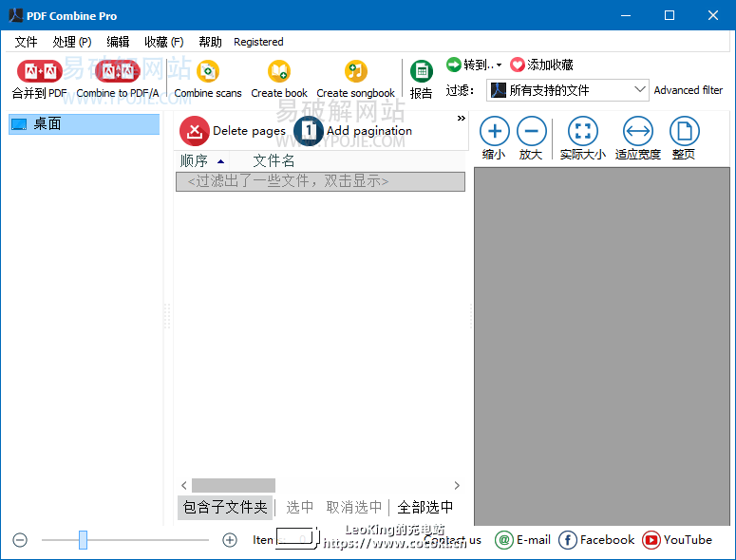Open the Advanced filter link
Viewport: 736px width, 560px height.
(x=689, y=90)
